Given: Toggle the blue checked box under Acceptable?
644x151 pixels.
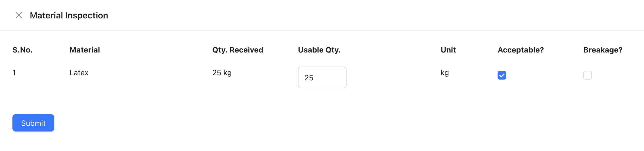Looking at the screenshot, I should (502, 75).
